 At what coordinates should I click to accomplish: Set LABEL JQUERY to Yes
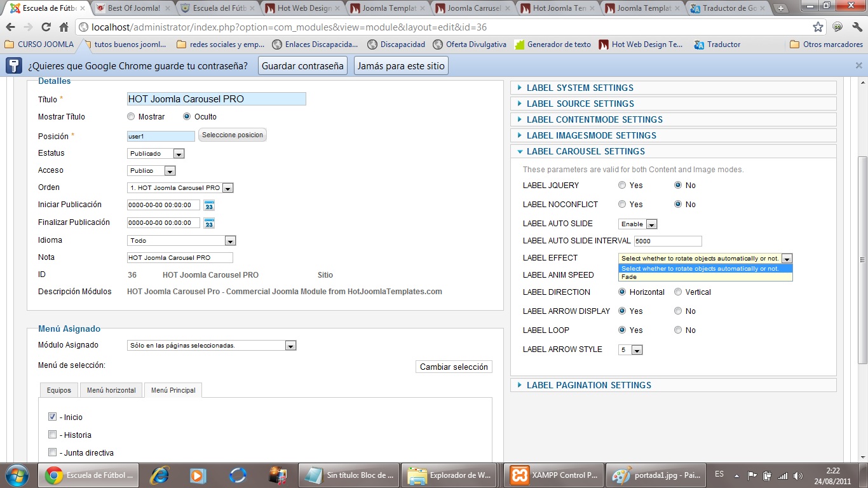622,186
